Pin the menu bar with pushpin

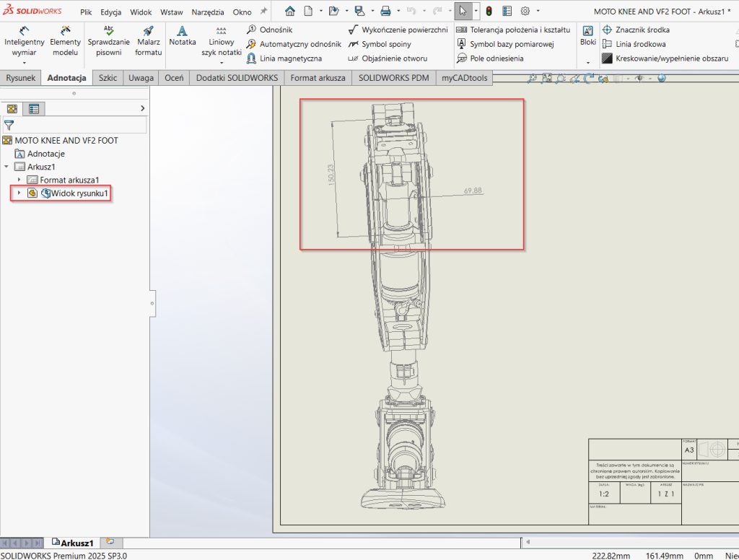[263, 12]
